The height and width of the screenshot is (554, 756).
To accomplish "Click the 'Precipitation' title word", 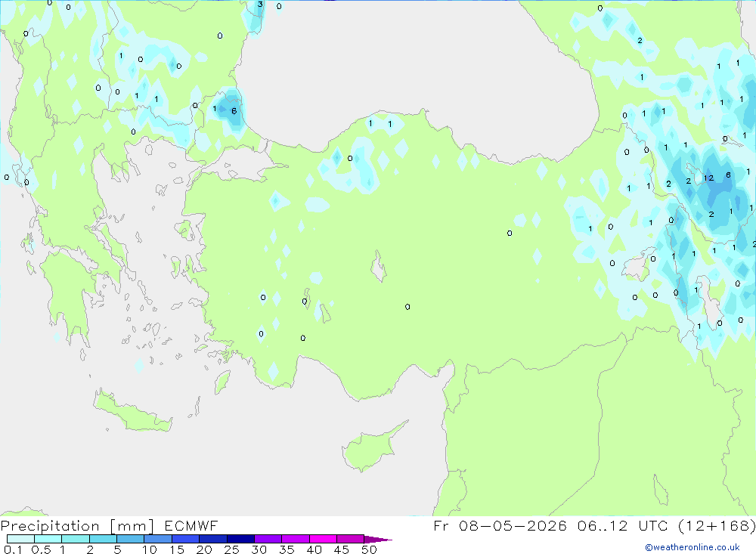I will [x=50, y=526].
